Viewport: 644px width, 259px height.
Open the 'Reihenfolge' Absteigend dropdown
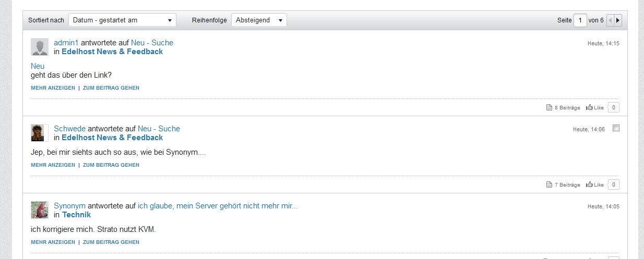pyautogui.click(x=259, y=20)
